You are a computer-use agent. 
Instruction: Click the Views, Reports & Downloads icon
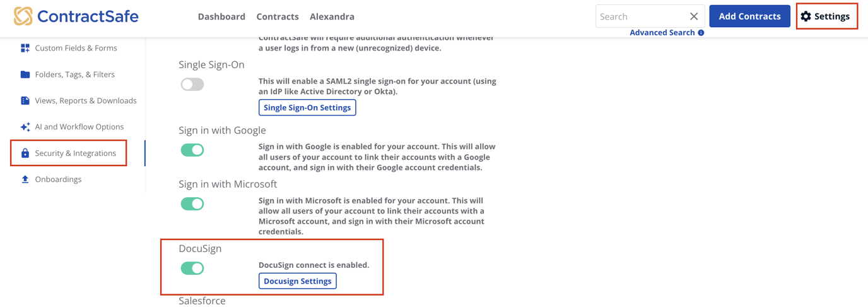click(x=25, y=100)
